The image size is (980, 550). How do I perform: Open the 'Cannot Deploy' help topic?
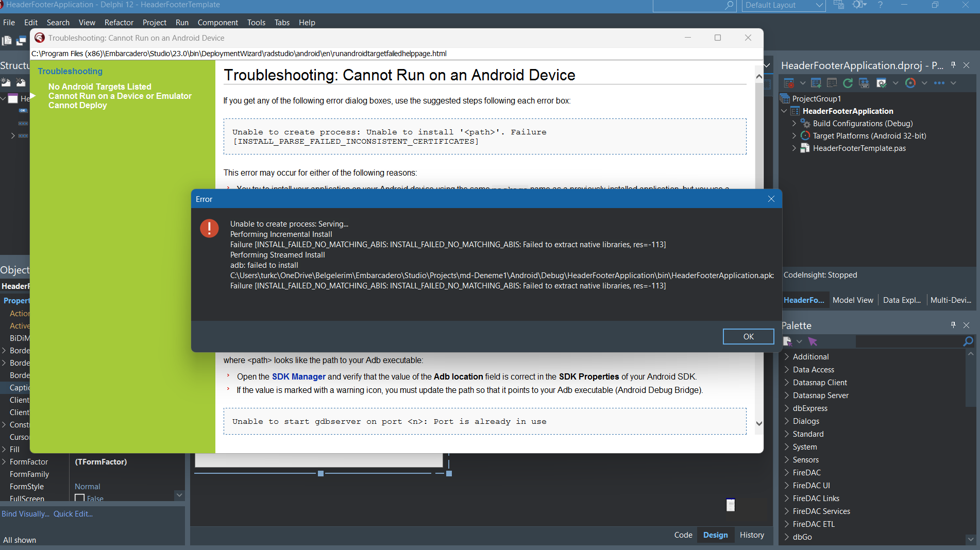coord(78,105)
